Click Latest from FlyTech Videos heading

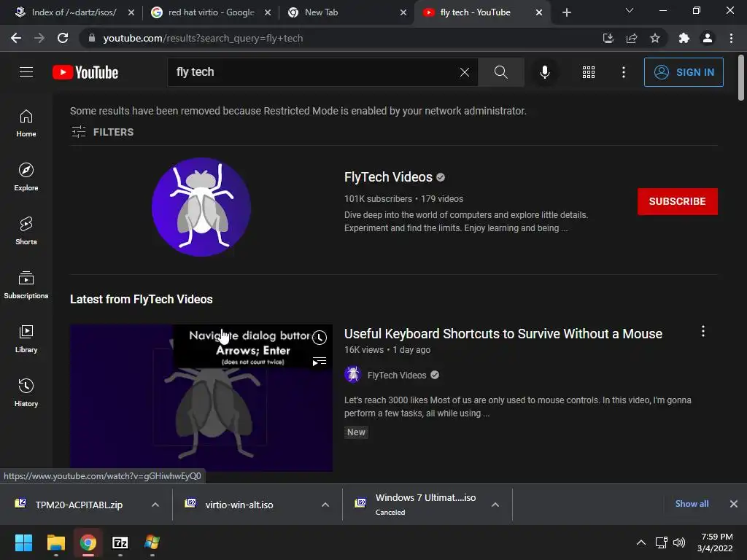click(141, 299)
